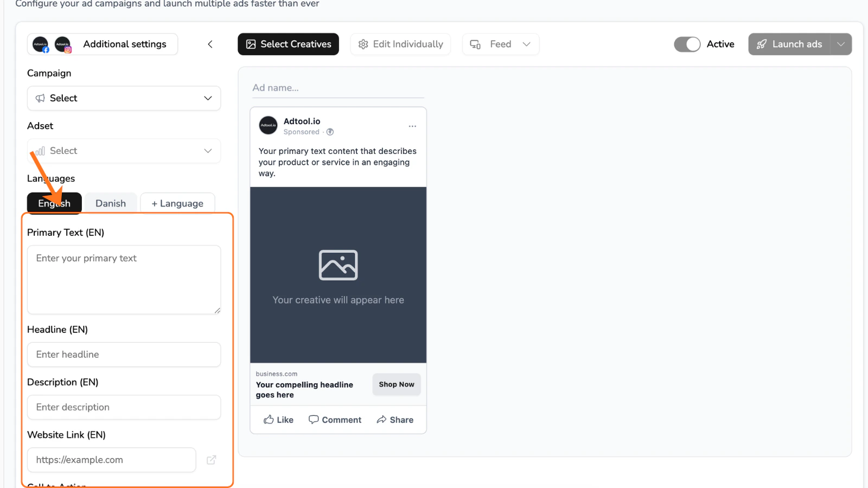This screenshot has height=488, width=868.
Task: Click Shop Now in the ad preview
Action: [397, 384]
